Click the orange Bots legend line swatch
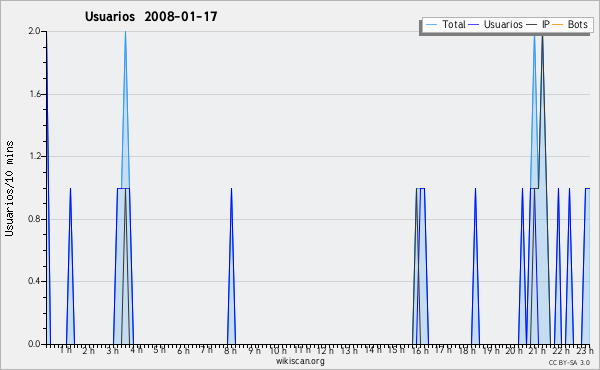The height and width of the screenshot is (370, 600). pos(558,24)
